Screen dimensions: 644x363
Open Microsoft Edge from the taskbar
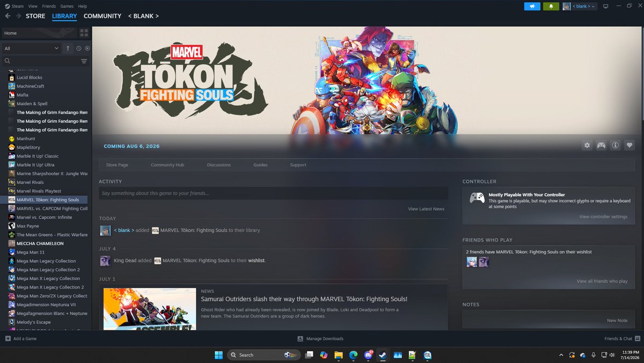(x=353, y=355)
